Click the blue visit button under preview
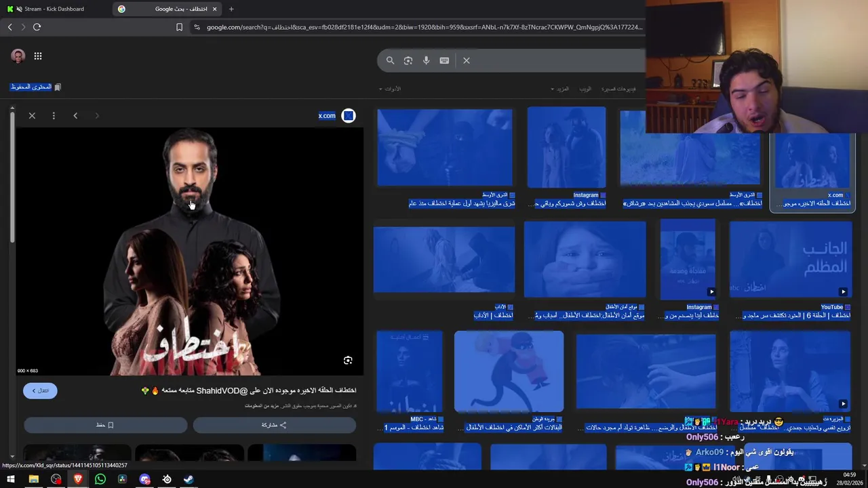The image size is (868, 488). point(40,390)
